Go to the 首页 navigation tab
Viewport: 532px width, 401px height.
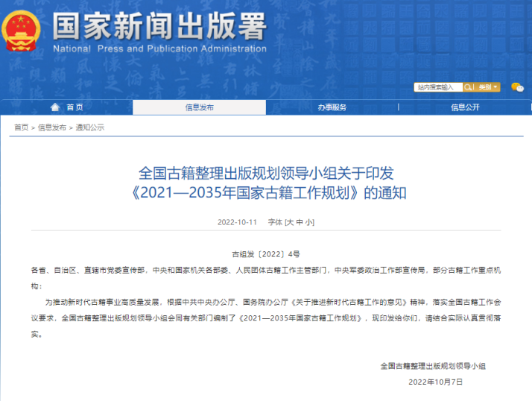coord(67,107)
